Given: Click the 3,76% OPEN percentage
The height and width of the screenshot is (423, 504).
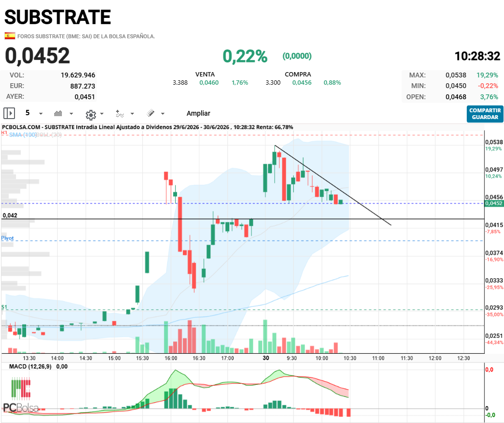Looking at the screenshot, I should coord(489,97).
